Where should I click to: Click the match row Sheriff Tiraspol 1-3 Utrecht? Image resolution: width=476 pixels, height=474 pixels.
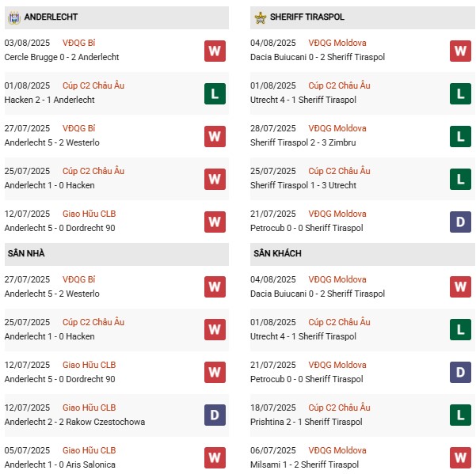(303, 185)
